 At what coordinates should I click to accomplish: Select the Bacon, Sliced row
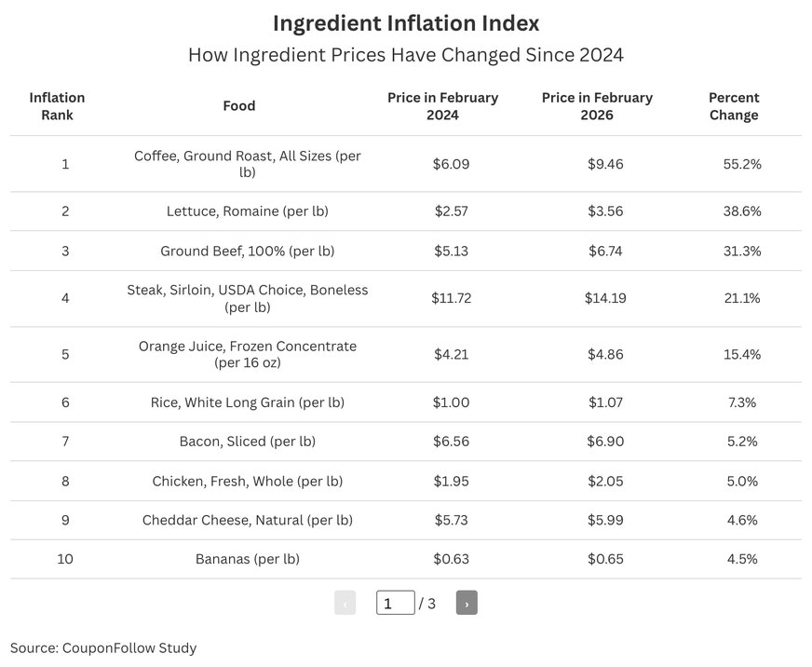pyautogui.click(x=406, y=442)
